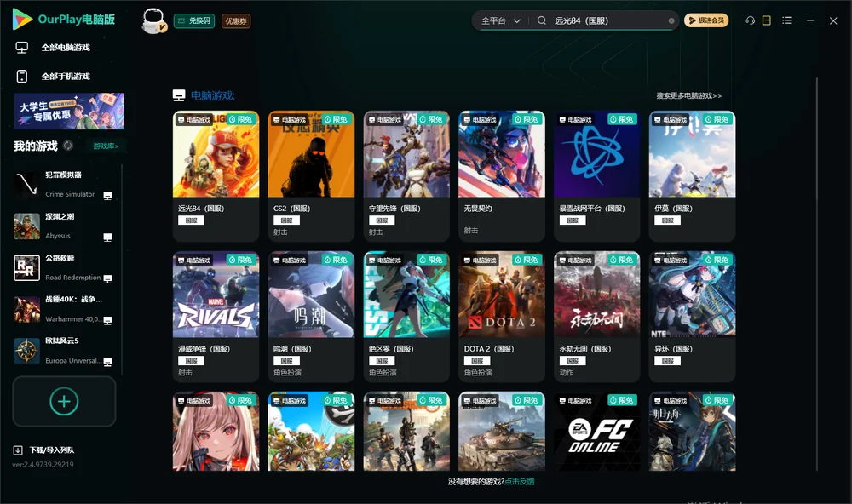Open the DOTA 2 (国服) card
This screenshot has height=504, width=852.
coord(502,317)
